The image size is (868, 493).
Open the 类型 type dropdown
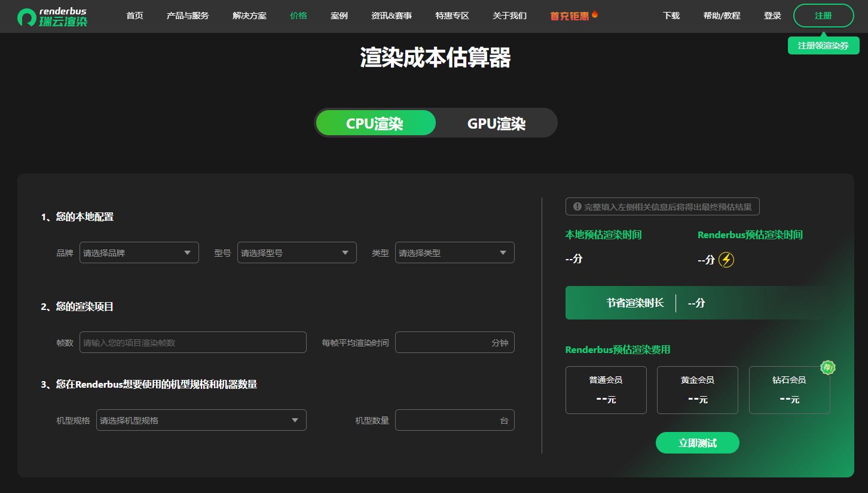(x=455, y=252)
